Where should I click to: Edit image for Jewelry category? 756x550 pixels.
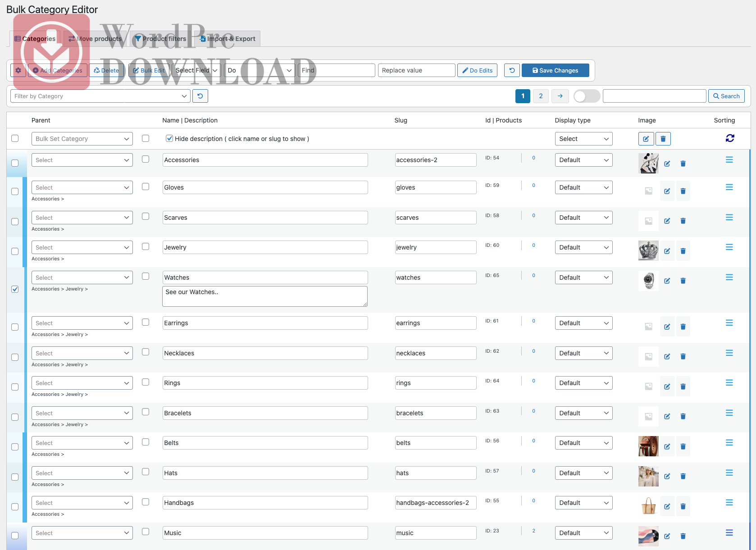(x=667, y=251)
